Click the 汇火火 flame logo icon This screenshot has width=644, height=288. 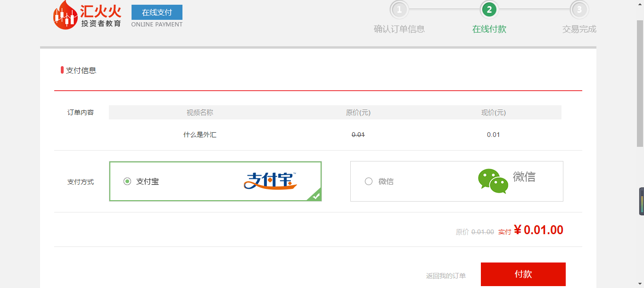click(65, 15)
